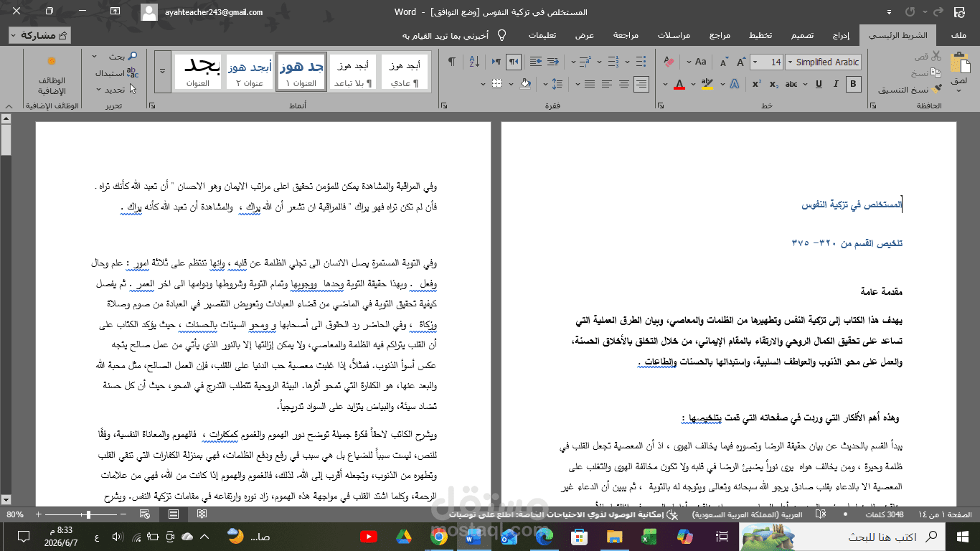The image size is (980, 551).
Task: Toggle Bold formatting
Action: [852, 84]
